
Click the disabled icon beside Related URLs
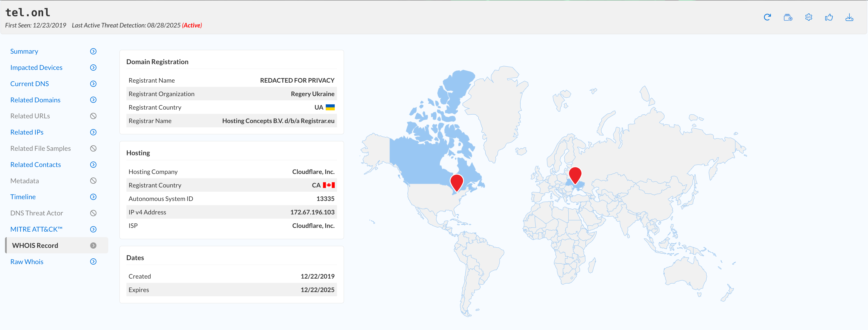pyautogui.click(x=93, y=116)
